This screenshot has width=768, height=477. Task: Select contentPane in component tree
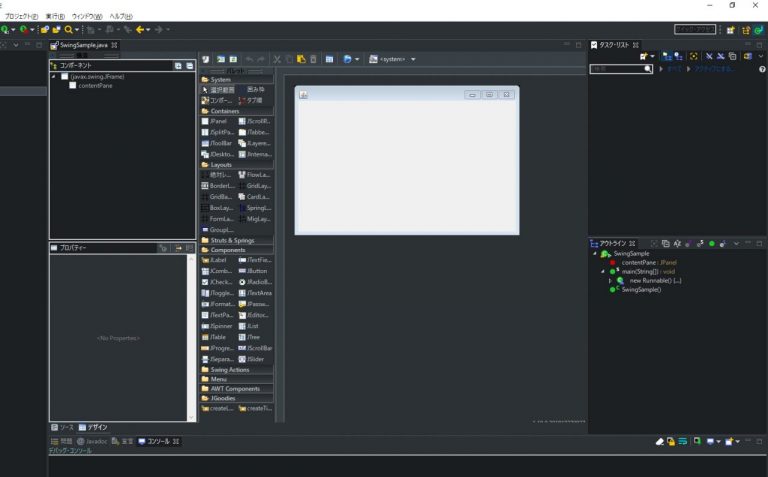[91, 86]
